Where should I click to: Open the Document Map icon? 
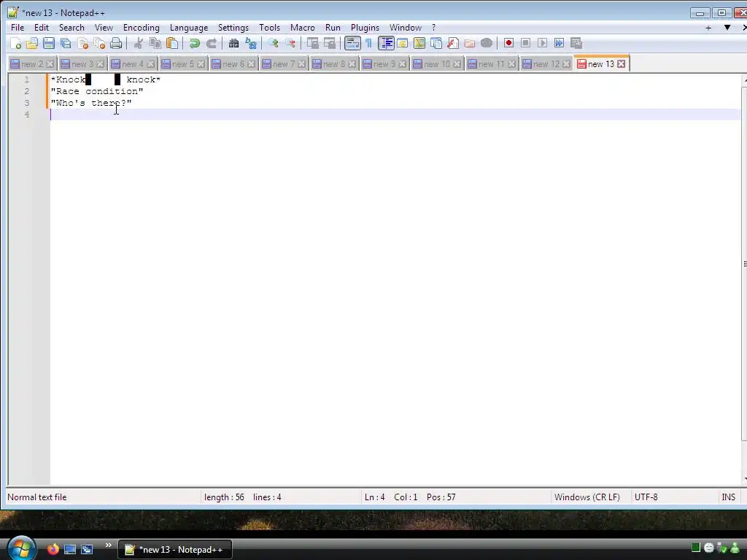[x=419, y=43]
